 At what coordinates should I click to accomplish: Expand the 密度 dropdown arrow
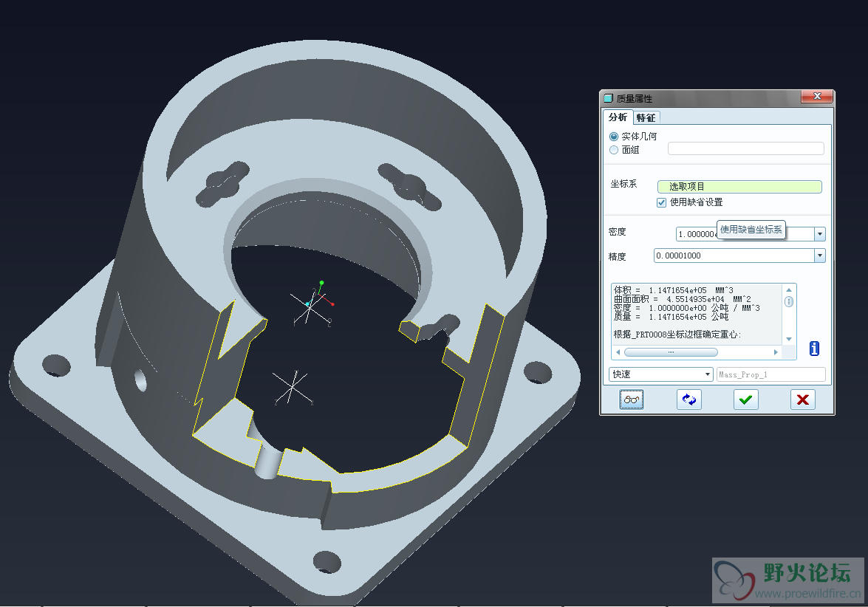point(820,234)
